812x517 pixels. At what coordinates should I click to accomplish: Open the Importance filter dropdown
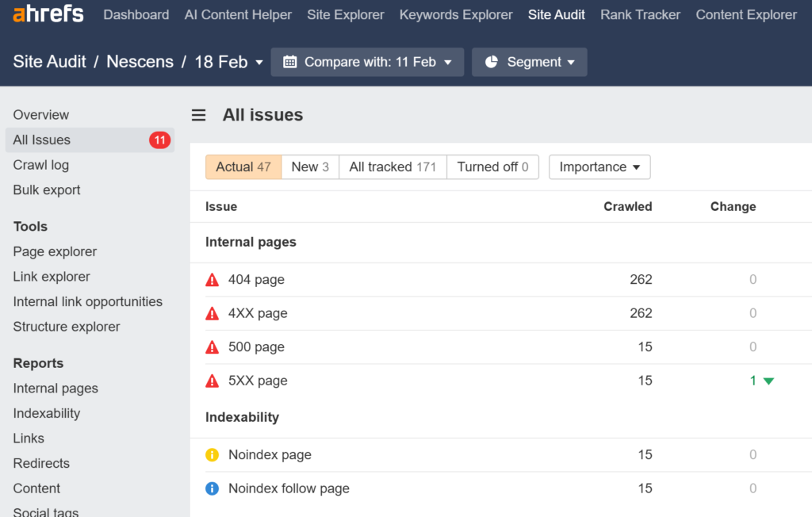599,167
